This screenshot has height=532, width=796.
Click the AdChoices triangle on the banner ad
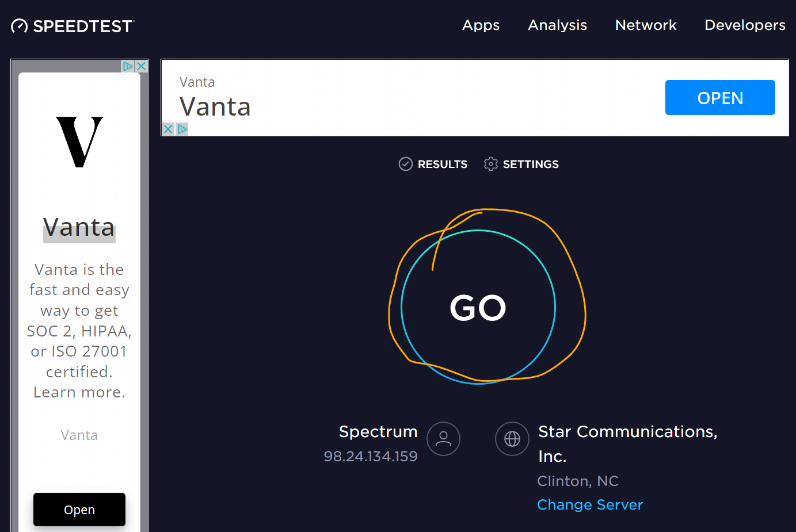pos(182,129)
